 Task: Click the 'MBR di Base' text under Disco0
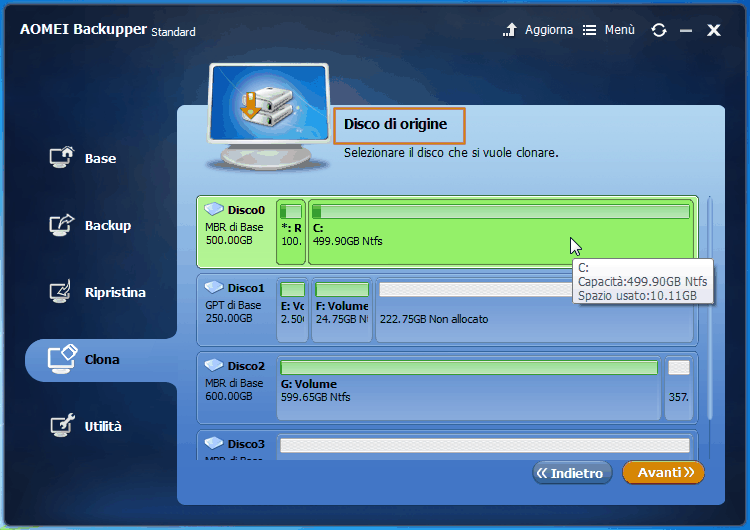234,227
